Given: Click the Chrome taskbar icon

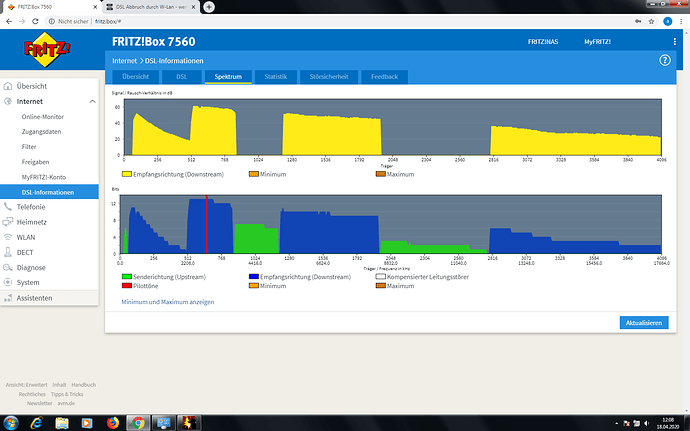Looking at the screenshot, I should coord(138,423).
